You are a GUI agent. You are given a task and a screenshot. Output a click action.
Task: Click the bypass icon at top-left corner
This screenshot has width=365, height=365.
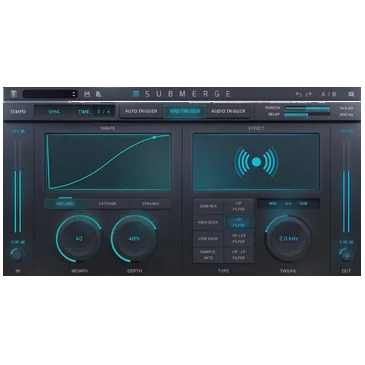pyautogui.click(x=14, y=94)
